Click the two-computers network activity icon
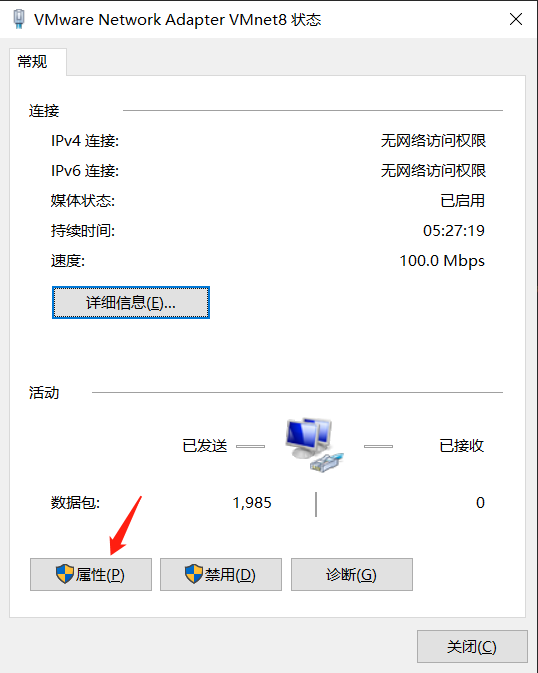 (314, 446)
